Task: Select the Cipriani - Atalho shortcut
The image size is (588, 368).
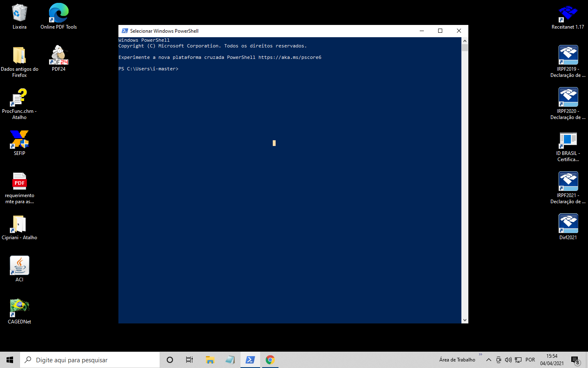Action: [19, 227]
